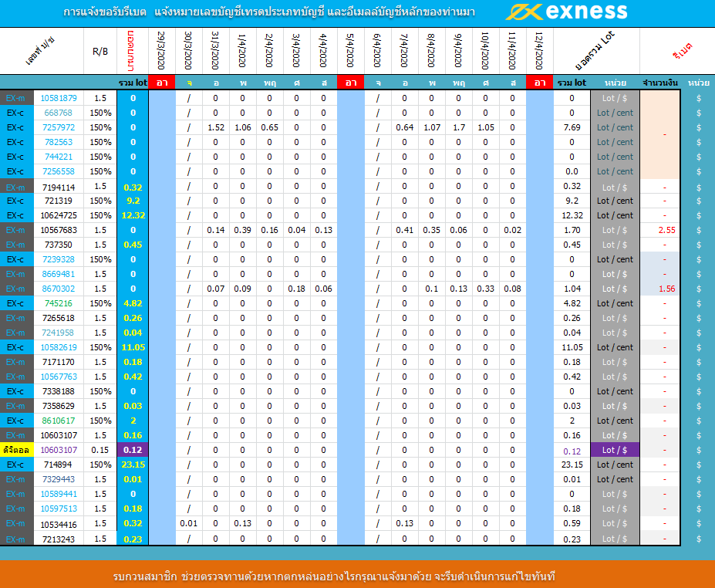The width and height of the screenshot is (715, 588).
Task: Click the 0.65 cell in row 7257972
Action: coord(269,127)
